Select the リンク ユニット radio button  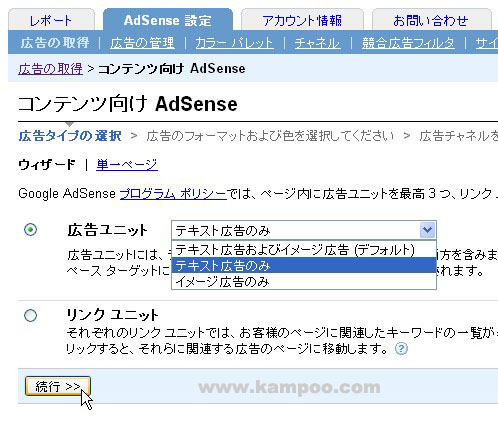click(x=31, y=315)
